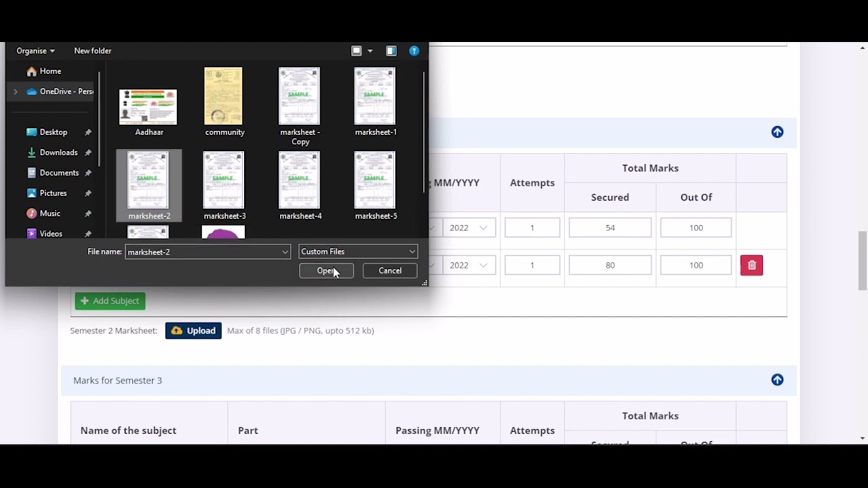Image resolution: width=868 pixels, height=488 pixels.
Task: Click the page scrollbar up arrow
Action: point(863,47)
